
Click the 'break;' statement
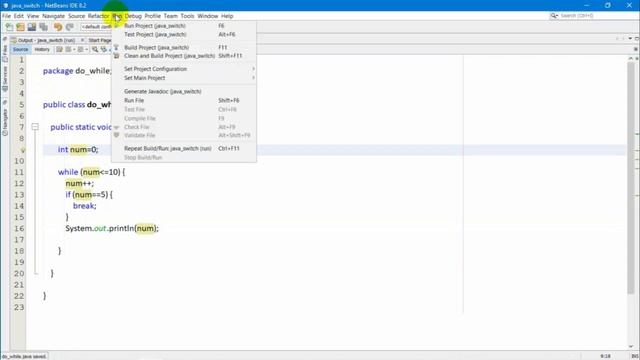point(84,206)
